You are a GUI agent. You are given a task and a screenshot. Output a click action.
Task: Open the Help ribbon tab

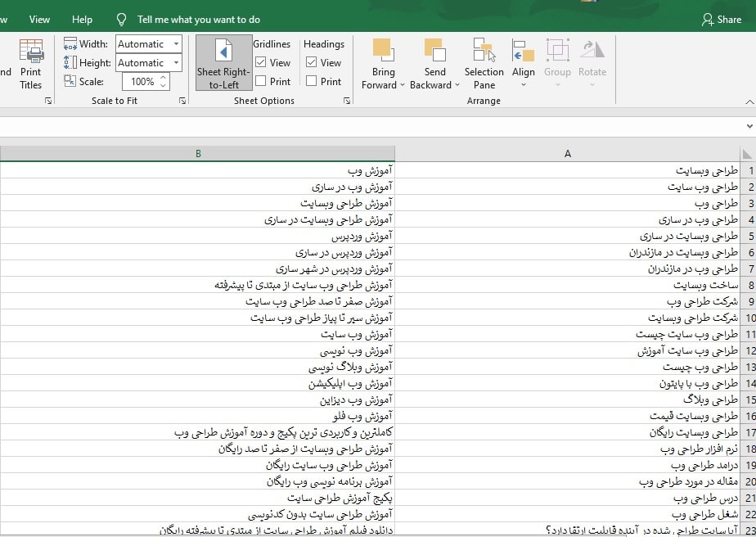(x=82, y=20)
